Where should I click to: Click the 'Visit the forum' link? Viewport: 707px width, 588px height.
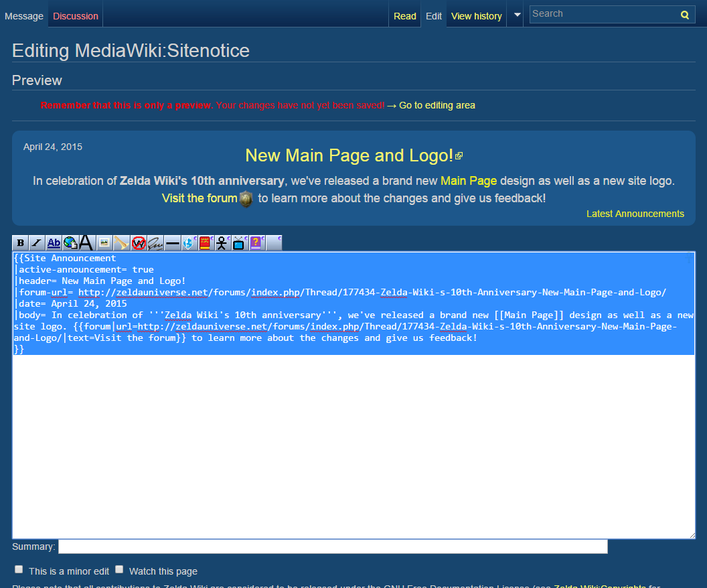[200, 198]
